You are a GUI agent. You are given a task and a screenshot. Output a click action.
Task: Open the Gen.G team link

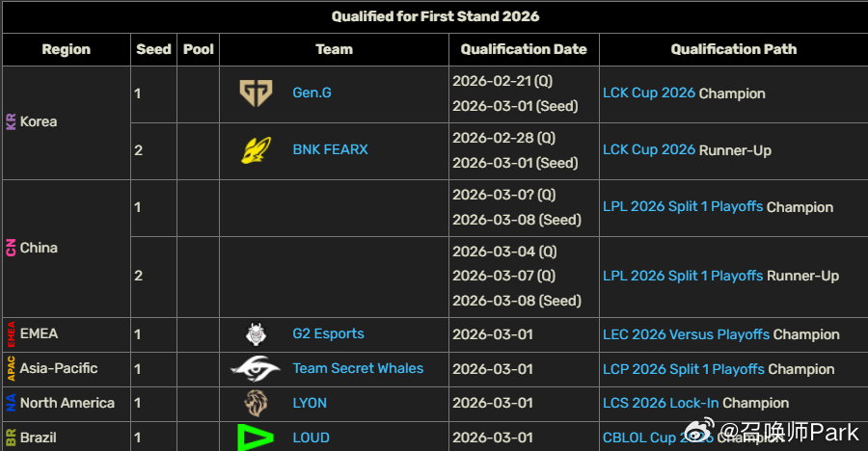click(312, 93)
